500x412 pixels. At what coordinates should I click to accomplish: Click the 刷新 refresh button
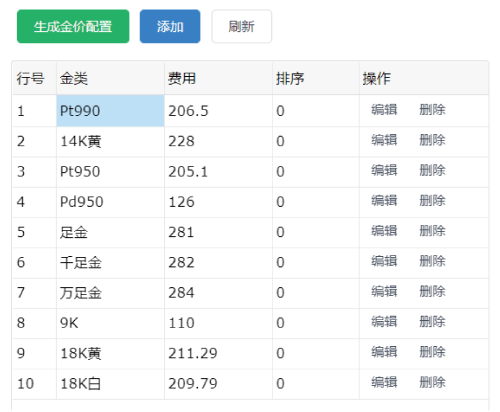tap(242, 26)
